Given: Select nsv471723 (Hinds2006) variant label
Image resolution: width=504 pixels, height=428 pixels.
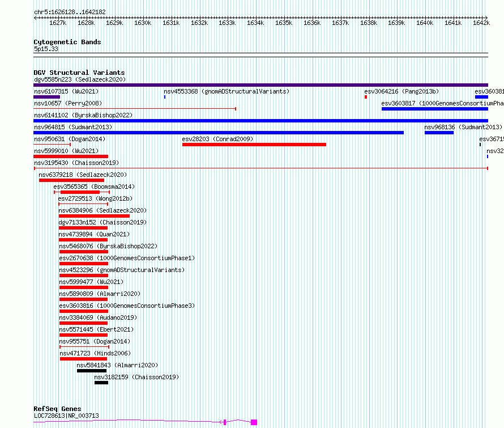Looking at the screenshot, I should (x=95, y=353).
